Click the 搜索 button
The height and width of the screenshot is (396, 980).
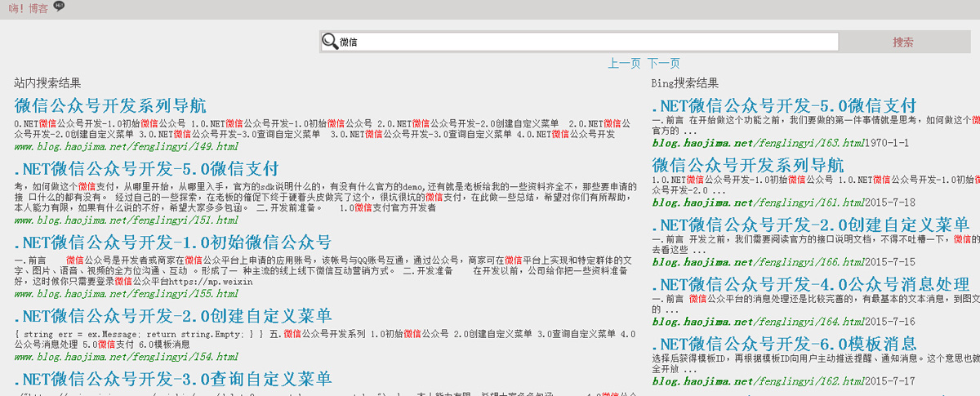click(x=903, y=42)
